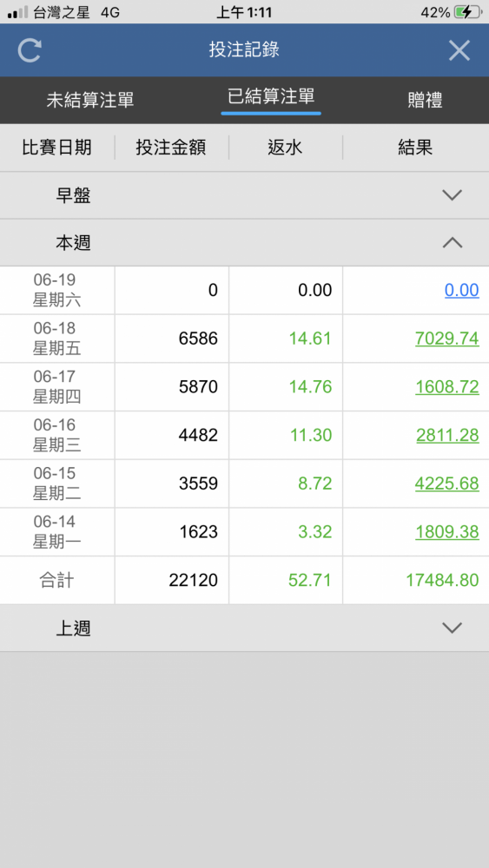
Task: Collapse the 本週 section chevron
Action: [x=453, y=242]
